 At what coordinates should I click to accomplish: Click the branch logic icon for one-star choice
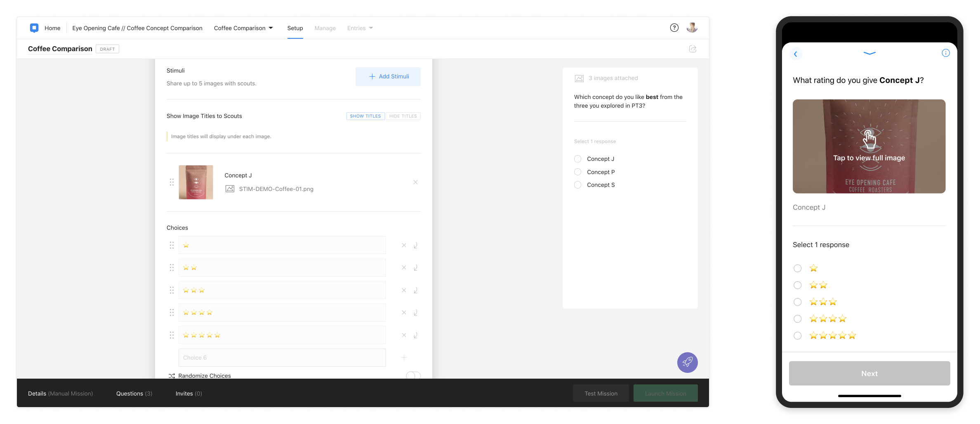[x=416, y=245]
